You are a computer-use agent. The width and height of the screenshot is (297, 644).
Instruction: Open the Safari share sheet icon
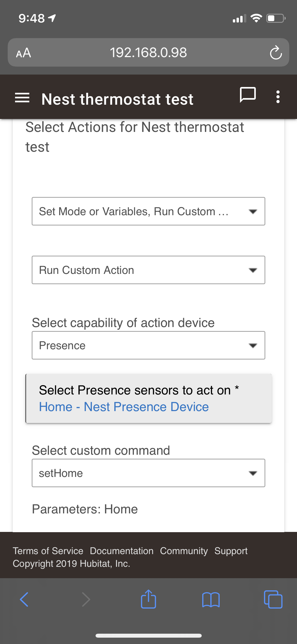click(x=148, y=599)
